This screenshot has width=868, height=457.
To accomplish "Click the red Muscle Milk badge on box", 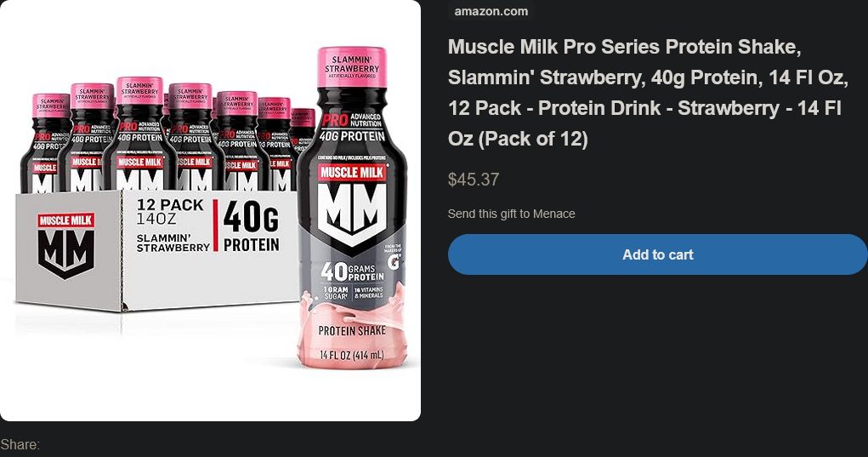I will pyautogui.click(x=65, y=220).
